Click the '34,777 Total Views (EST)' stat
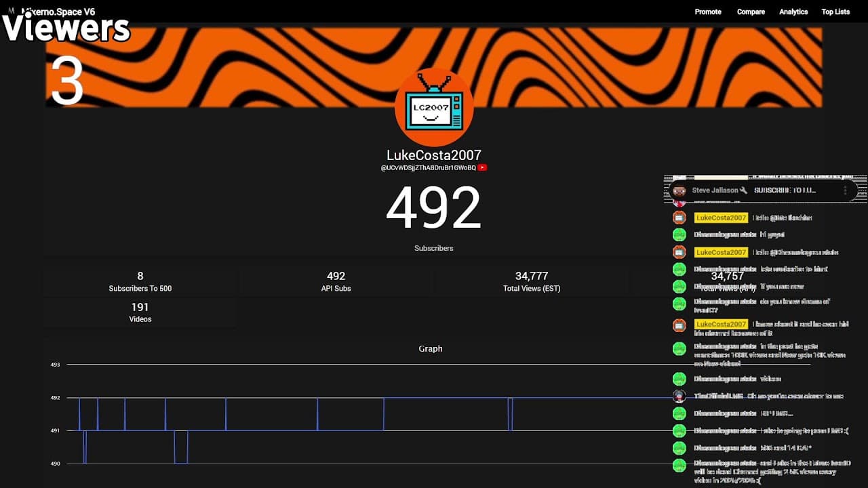 pyautogui.click(x=531, y=281)
